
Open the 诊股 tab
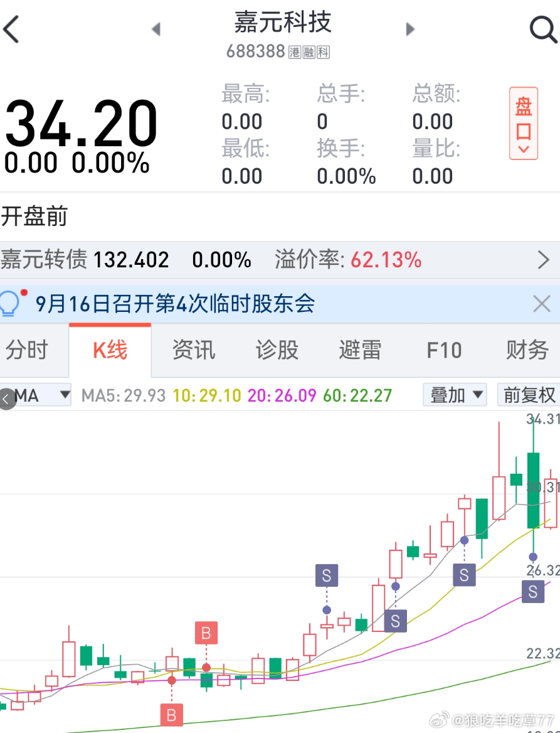(x=277, y=350)
